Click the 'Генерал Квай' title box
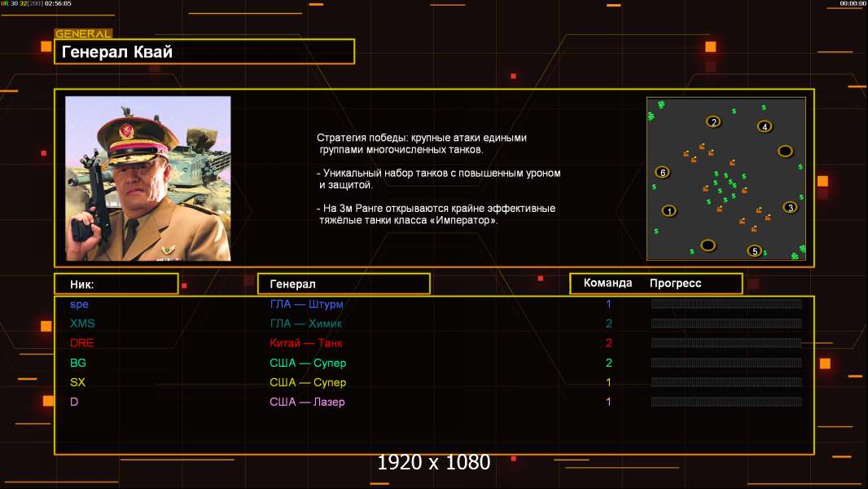 [204, 51]
